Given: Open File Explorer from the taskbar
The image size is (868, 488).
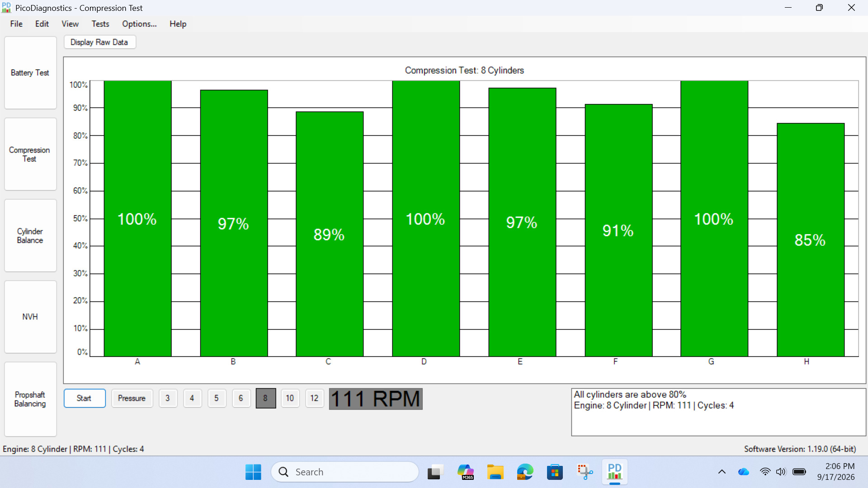Looking at the screenshot, I should 495,472.
